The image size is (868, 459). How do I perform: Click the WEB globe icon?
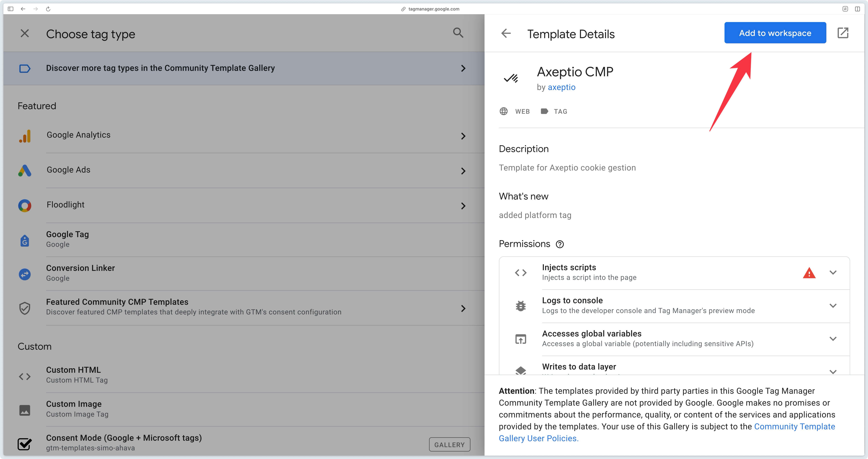click(x=503, y=111)
